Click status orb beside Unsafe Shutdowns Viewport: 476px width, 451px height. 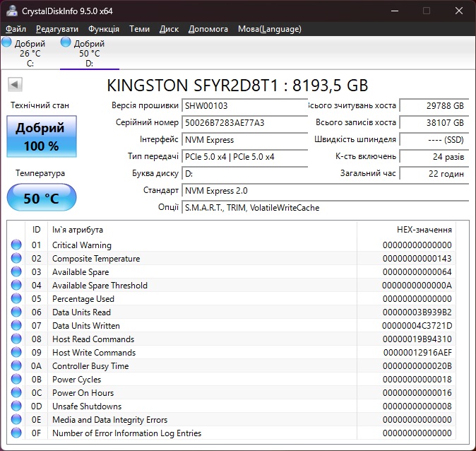(16, 406)
